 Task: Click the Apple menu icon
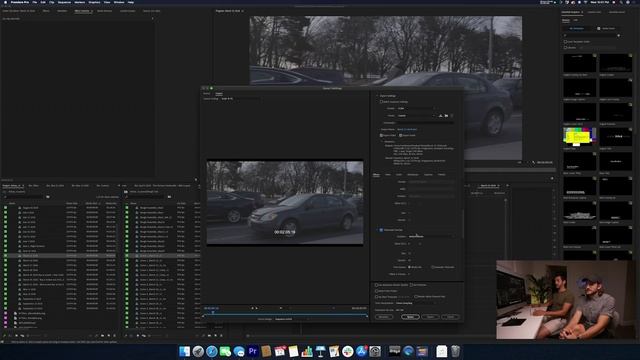click(x=5, y=2)
